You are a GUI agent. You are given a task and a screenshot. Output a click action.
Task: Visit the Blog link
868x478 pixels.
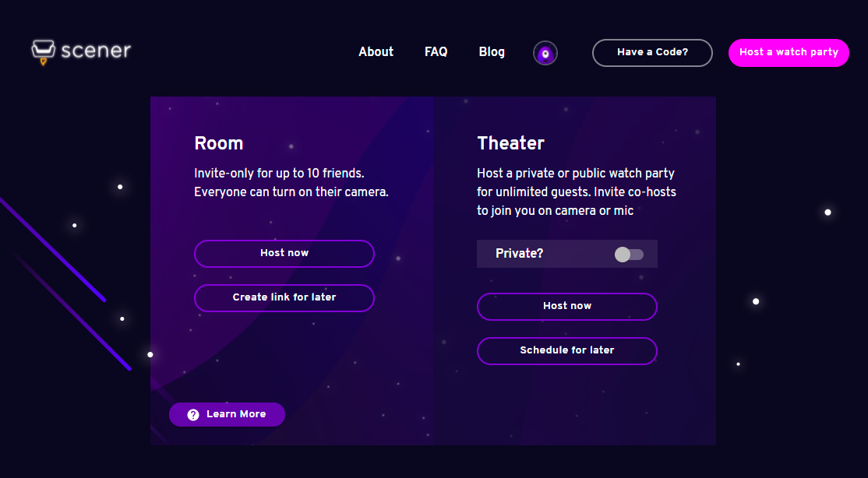[492, 52]
